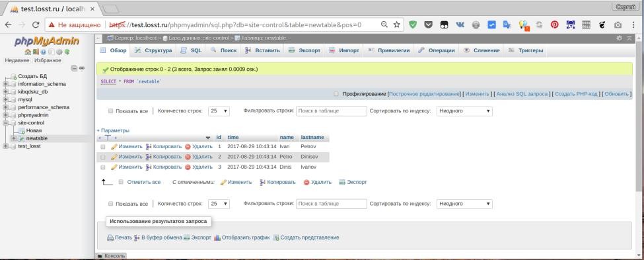Focus upper Поиск в таблице filter field

point(332,111)
